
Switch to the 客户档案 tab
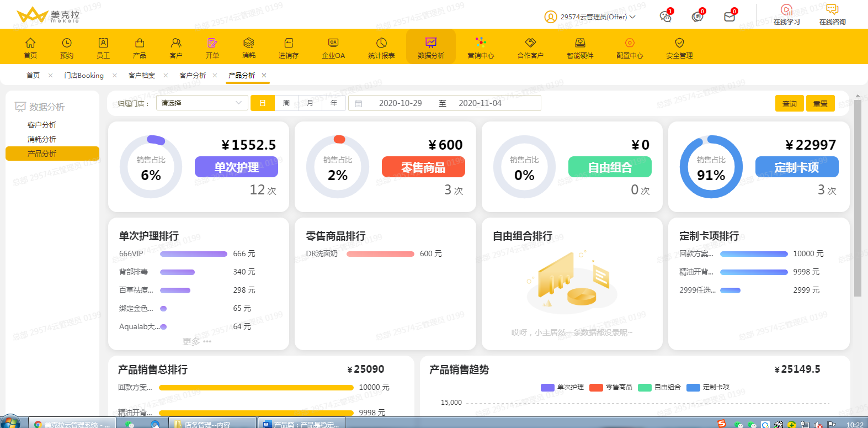point(142,75)
